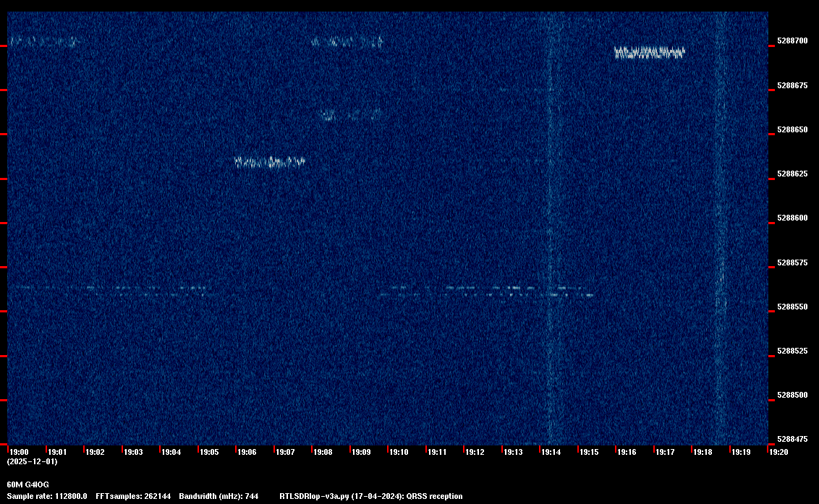Viewport: 819px width, 504px height.
Task: Click the 19:09 time axis label
Action: coord(362,452)
